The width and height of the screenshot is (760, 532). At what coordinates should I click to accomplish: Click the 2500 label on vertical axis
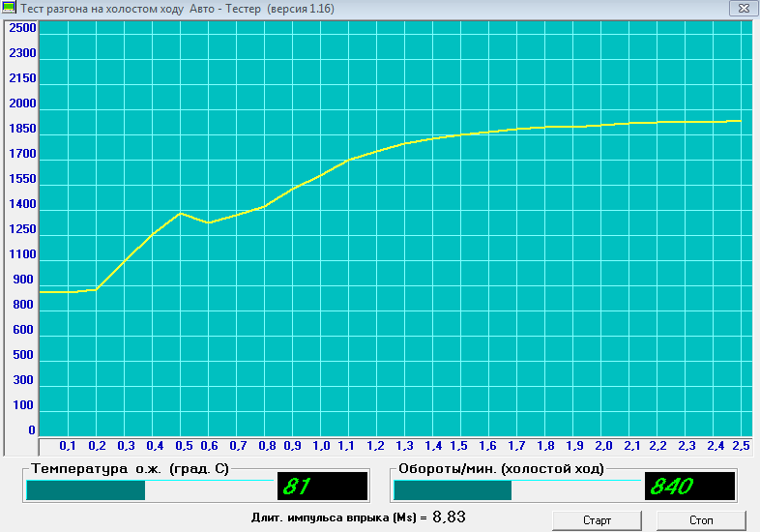[x=22, y=28]
